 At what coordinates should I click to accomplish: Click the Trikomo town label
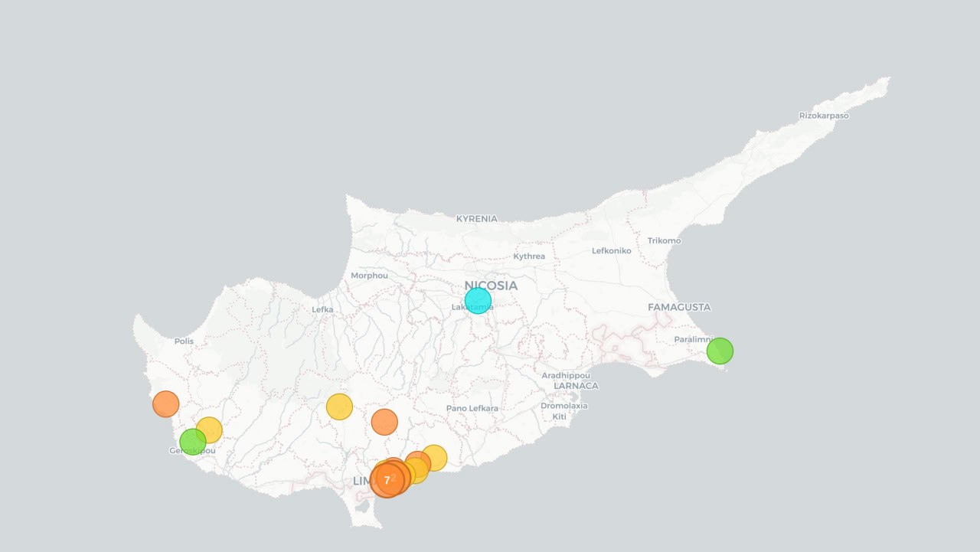coord(664,241)
